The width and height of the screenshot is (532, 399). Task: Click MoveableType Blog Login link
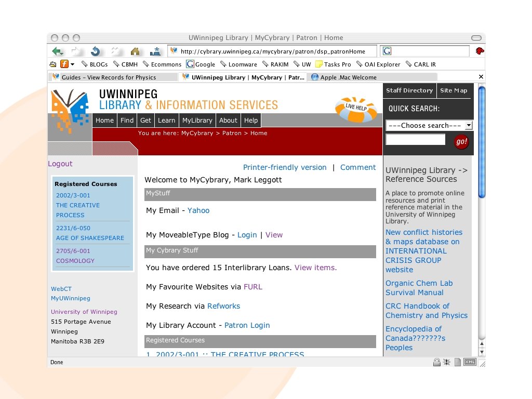(x=247, y=235)
